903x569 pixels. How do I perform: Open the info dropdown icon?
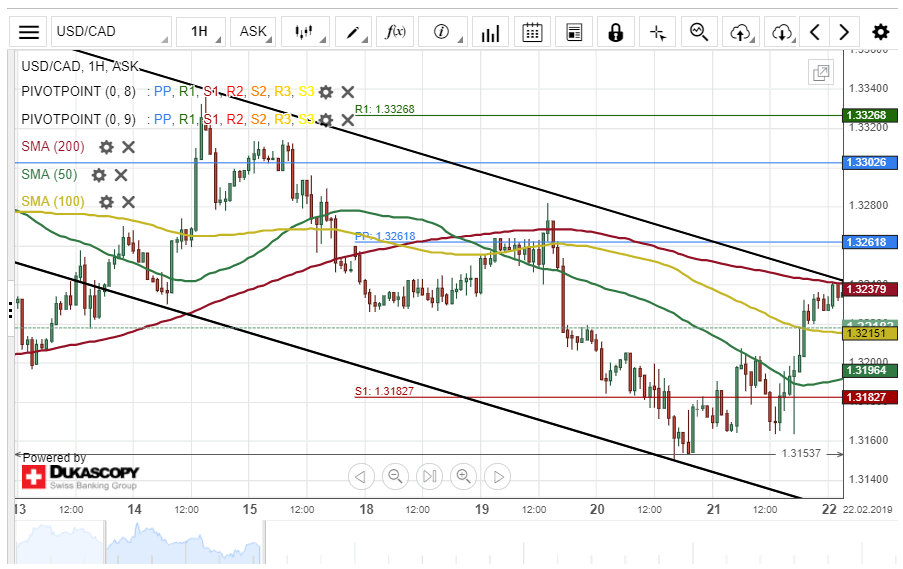[x=442, y=32]
